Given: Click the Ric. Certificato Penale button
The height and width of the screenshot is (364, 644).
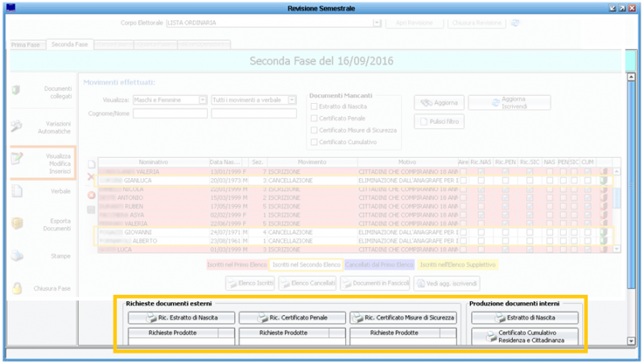Looking at the screenshot, I should pos(293,317).
